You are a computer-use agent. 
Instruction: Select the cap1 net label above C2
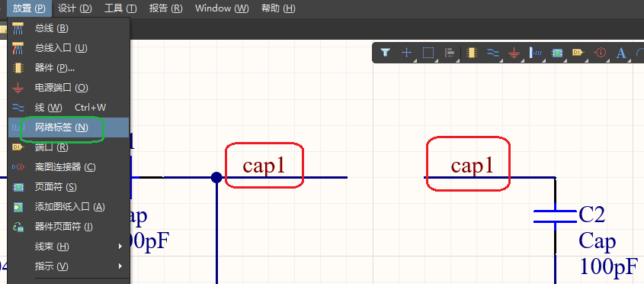click(x=472, y=166)
